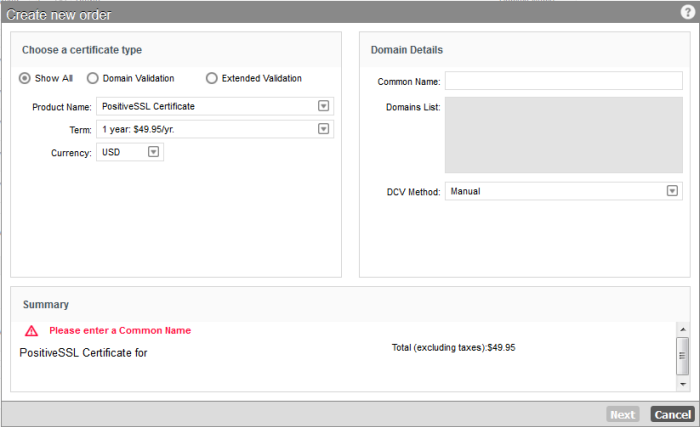This screenshot has height=427, width=700.
Task: Click the Next button
Action: pyautogui.click(x=622, y=414)
